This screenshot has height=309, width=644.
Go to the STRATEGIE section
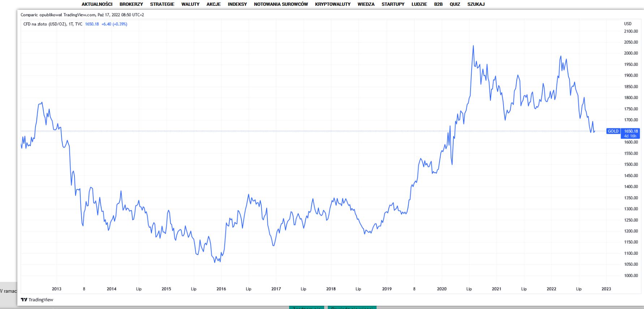click(162, 4)
